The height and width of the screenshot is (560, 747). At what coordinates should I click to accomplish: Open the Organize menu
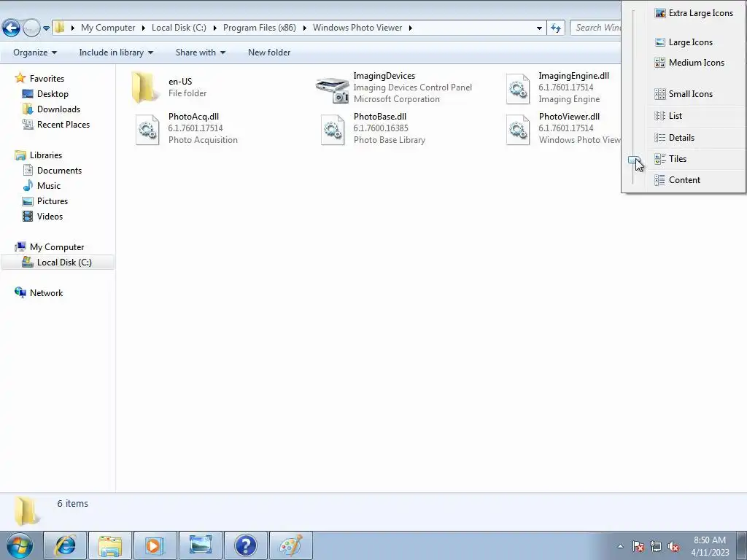pos(35,52)
